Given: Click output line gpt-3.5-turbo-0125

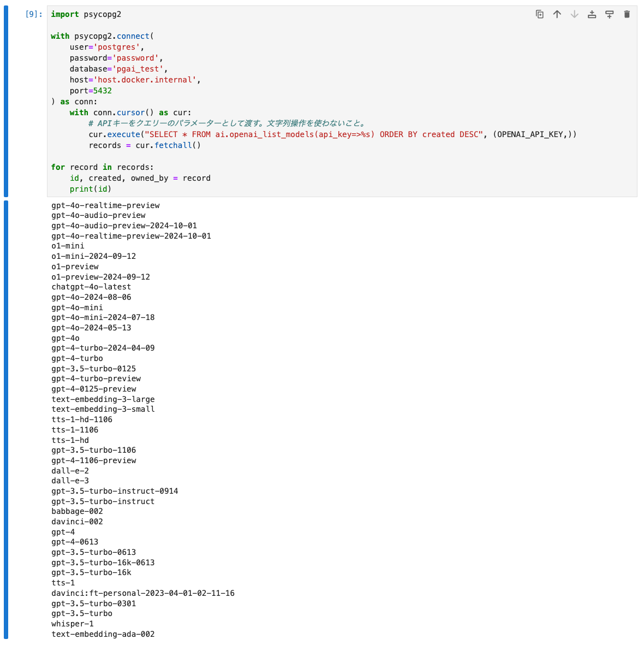Looking at the screenshot, I should pos(94,369).
